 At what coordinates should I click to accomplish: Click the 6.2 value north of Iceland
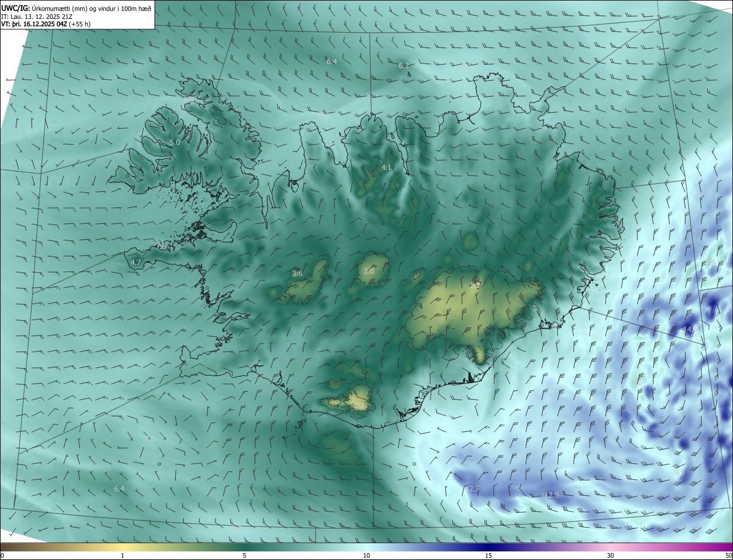404,66
